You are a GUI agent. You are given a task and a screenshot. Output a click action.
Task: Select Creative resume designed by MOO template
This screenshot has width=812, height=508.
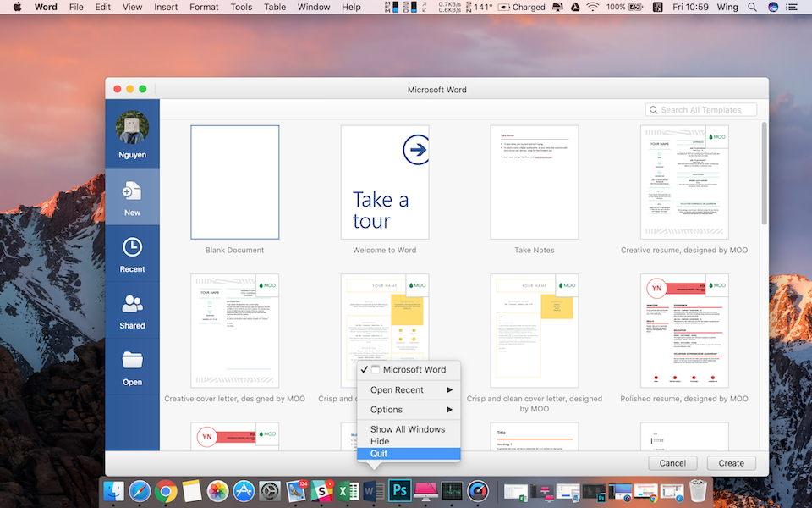point(684,182)
